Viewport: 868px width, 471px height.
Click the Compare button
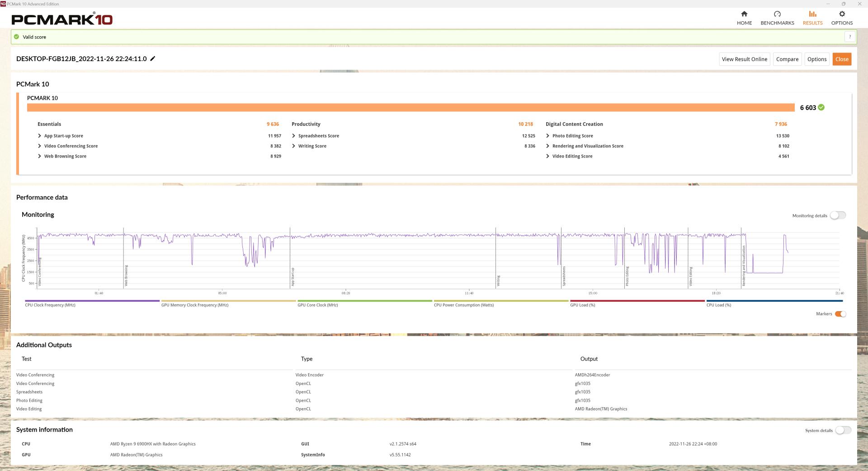tap(787, 59)
